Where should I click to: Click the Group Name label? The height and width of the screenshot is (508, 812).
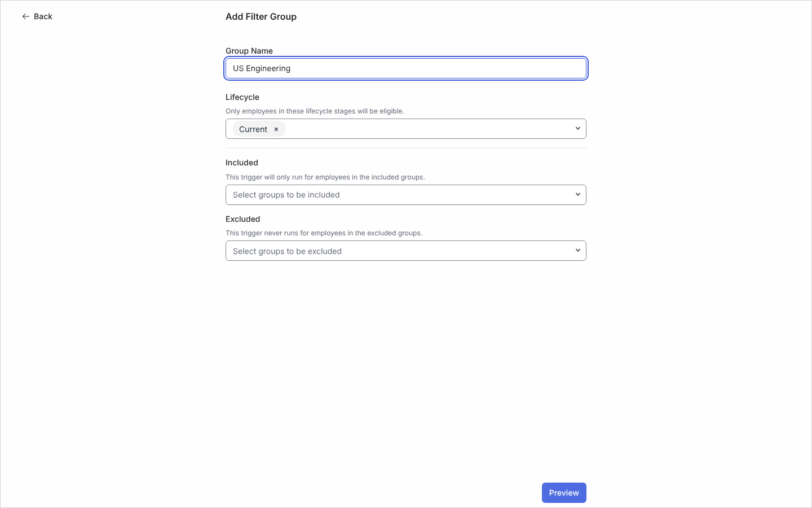coord(249,51)
